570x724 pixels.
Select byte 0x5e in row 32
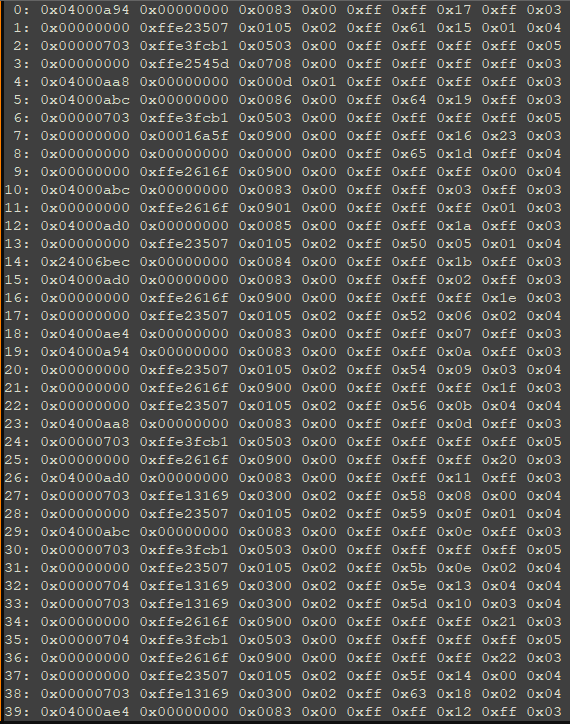pyautogui.click(x=409, y=586)
